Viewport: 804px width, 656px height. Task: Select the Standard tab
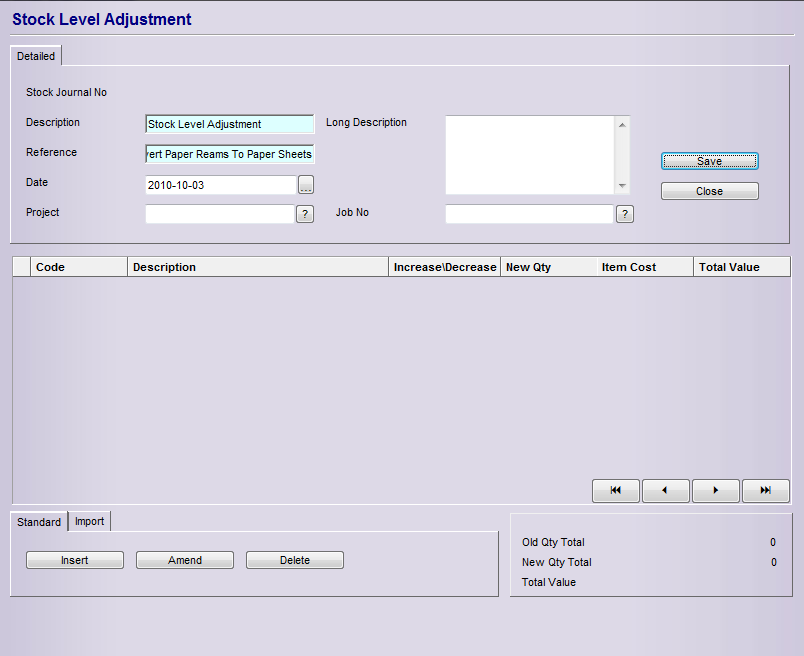click(x=39, y=522)
